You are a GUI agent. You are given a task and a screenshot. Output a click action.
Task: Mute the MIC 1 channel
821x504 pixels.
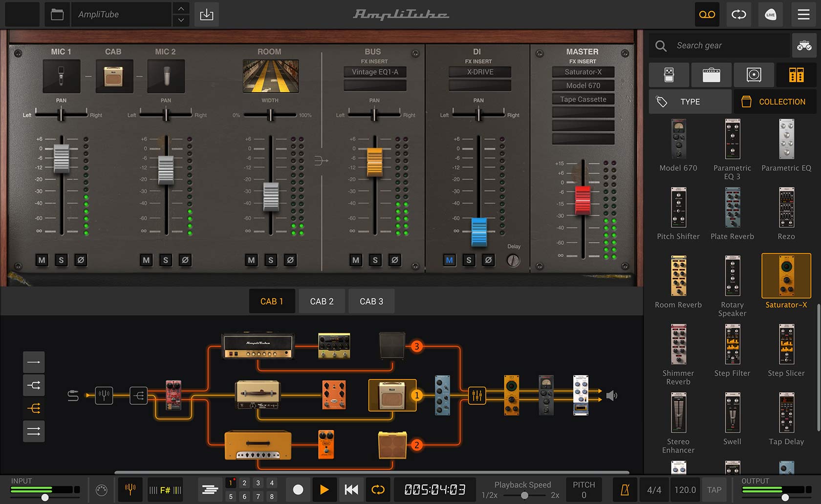click(x=42, y=260)
